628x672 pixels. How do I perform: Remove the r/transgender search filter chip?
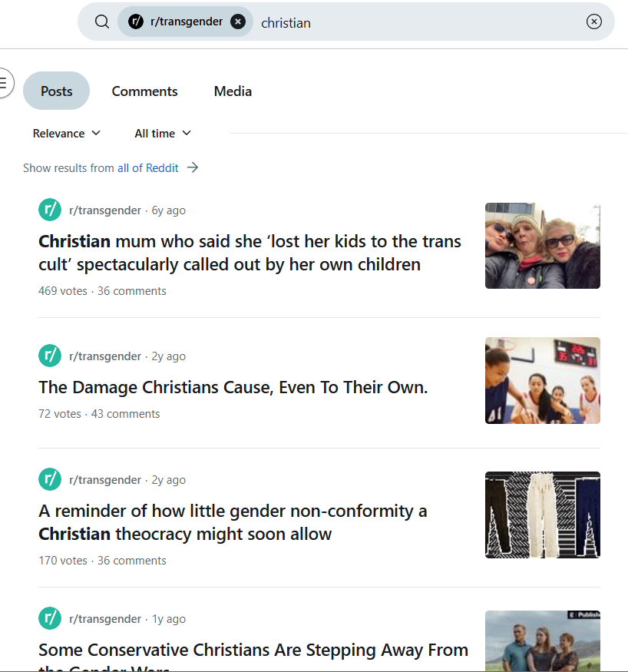238,22
